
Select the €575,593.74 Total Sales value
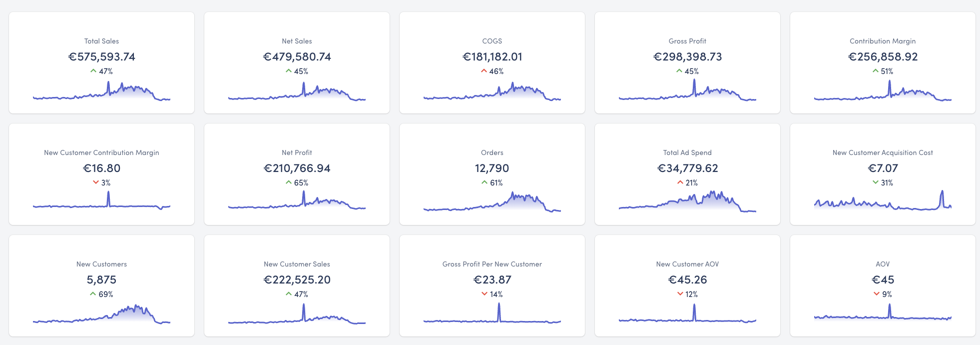101,57
